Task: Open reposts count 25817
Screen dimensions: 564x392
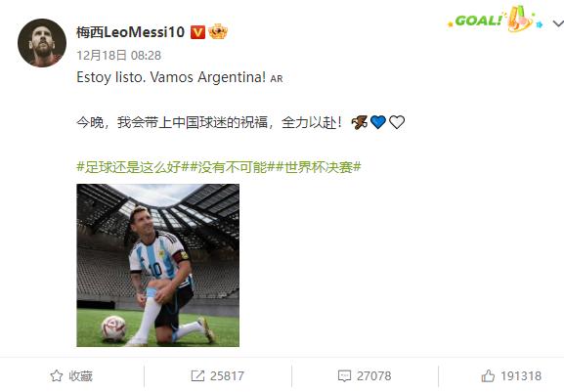Action: click(x=227, y=376)
